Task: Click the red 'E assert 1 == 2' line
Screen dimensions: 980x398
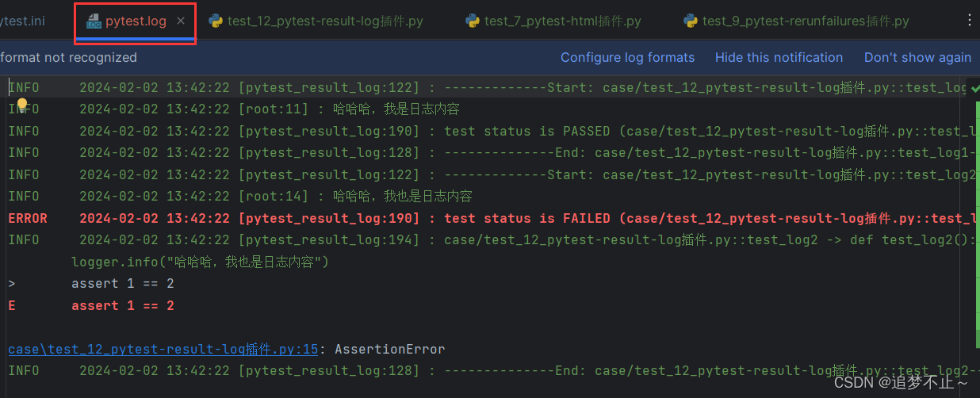Action: (x=91, y=305)
